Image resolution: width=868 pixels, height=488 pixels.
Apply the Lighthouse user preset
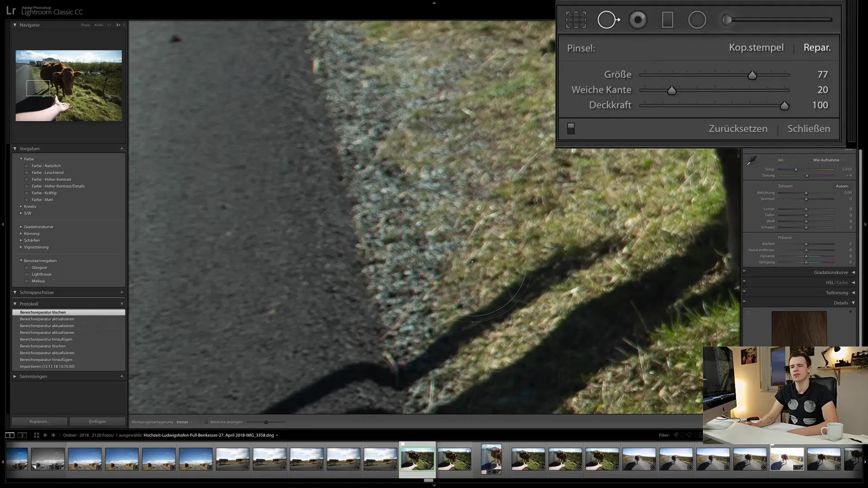(42, 274)
